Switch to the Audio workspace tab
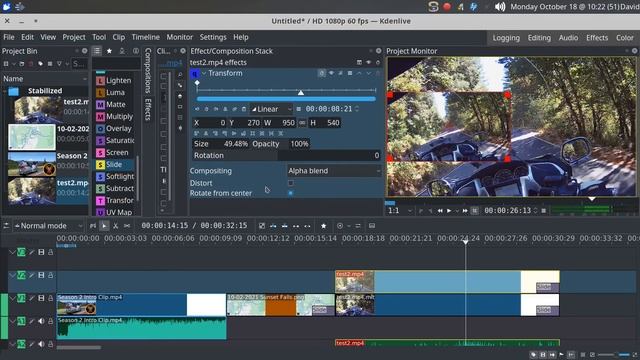This screenshot has width=640, height=360. (568, 38)
